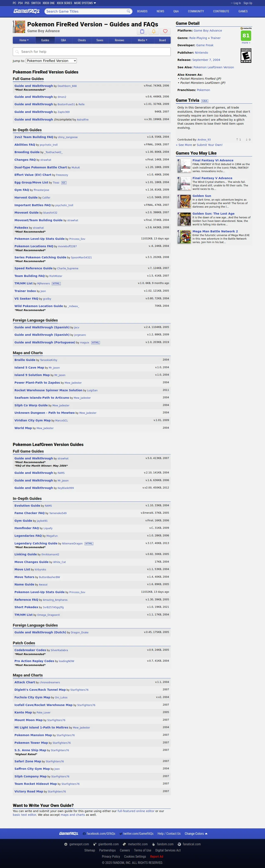Click Golden Sun: The Lost Age cover image
The image size is (265, 868).
coord(184,219)
